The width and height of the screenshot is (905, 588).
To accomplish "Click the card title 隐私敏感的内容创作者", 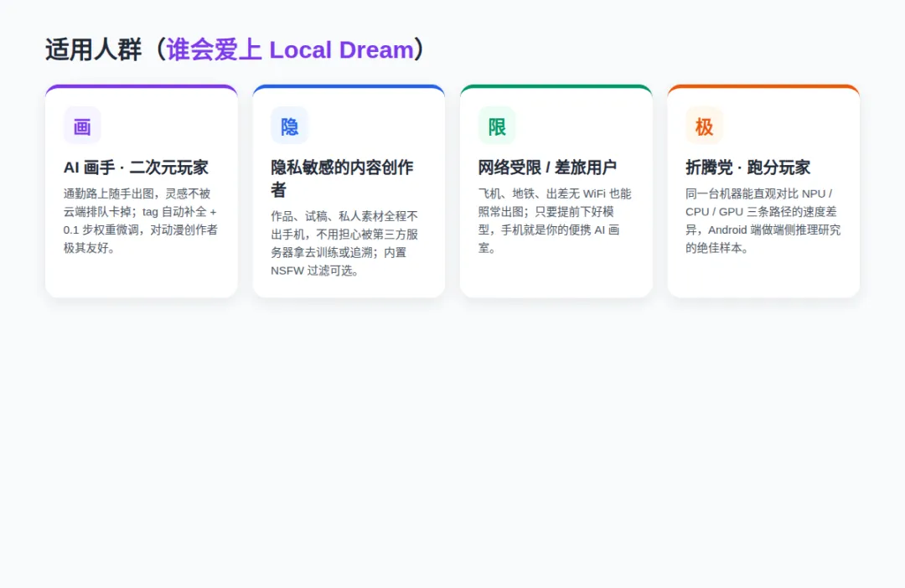I will 342,178.
